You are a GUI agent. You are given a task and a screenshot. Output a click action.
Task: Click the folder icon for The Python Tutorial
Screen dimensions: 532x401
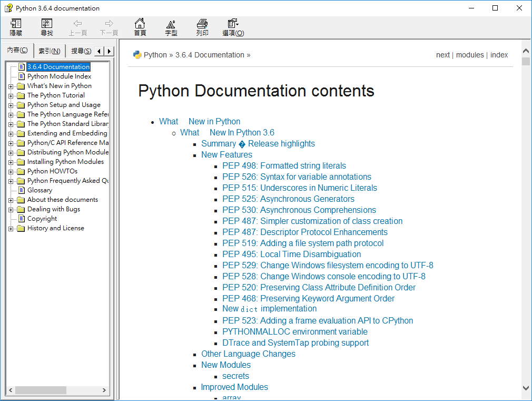tap(21, 95)
